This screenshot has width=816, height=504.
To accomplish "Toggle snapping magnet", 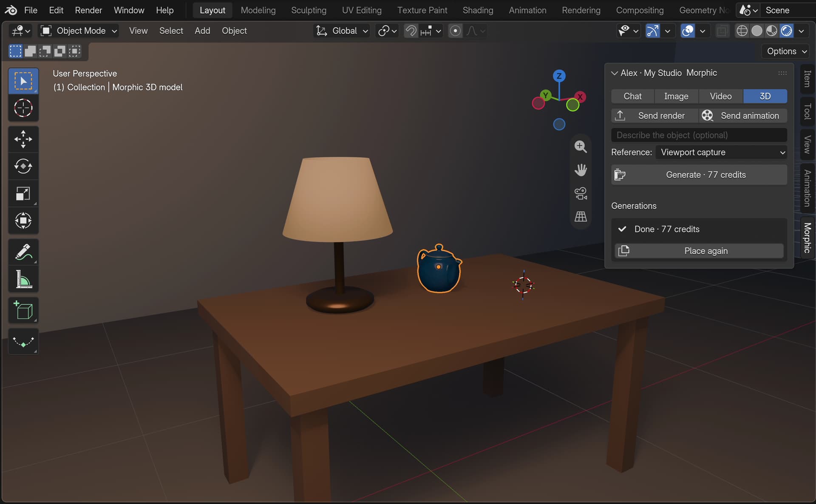I will coord(411,31).
